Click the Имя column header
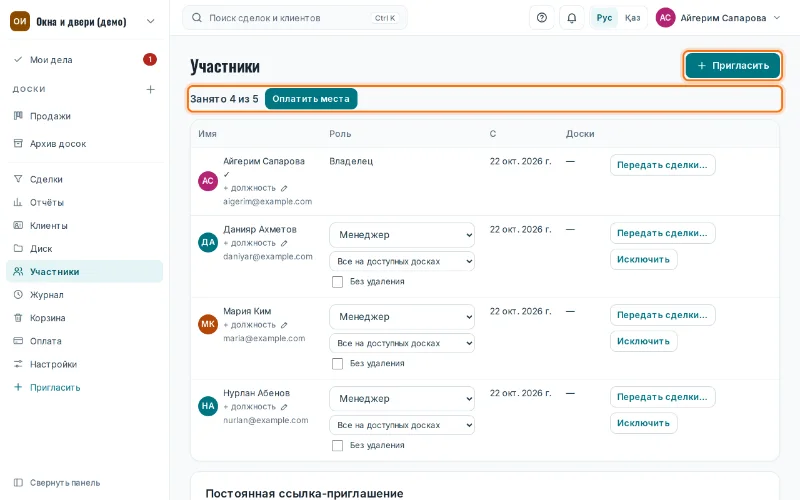The width and height of the screenshot is (800, 500). (x=208, y=134)
